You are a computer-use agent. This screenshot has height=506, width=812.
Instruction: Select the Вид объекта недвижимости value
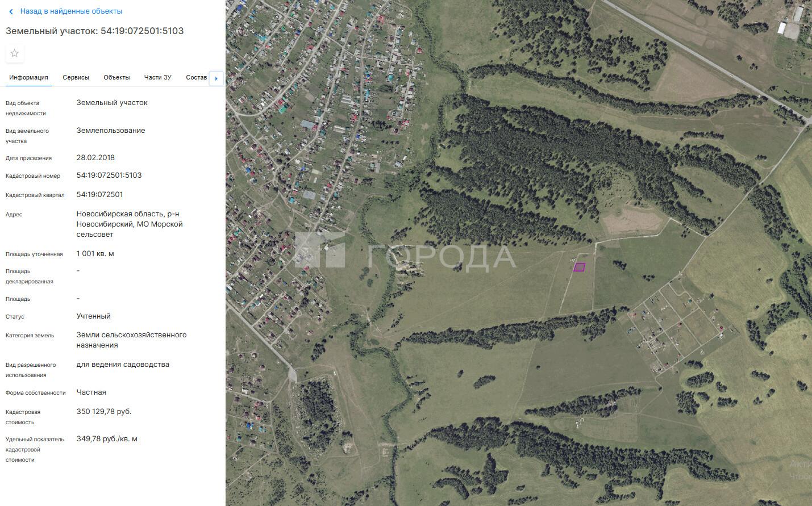coord(112,102)
